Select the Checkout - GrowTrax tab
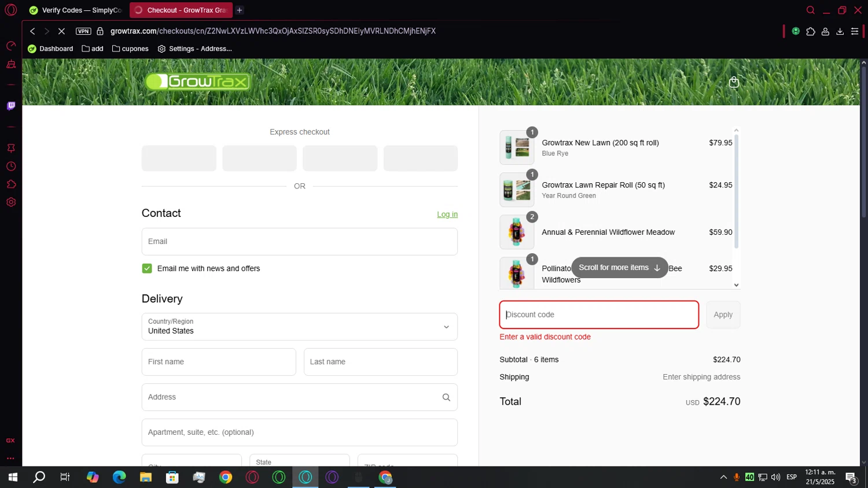 tap(181, 10)
